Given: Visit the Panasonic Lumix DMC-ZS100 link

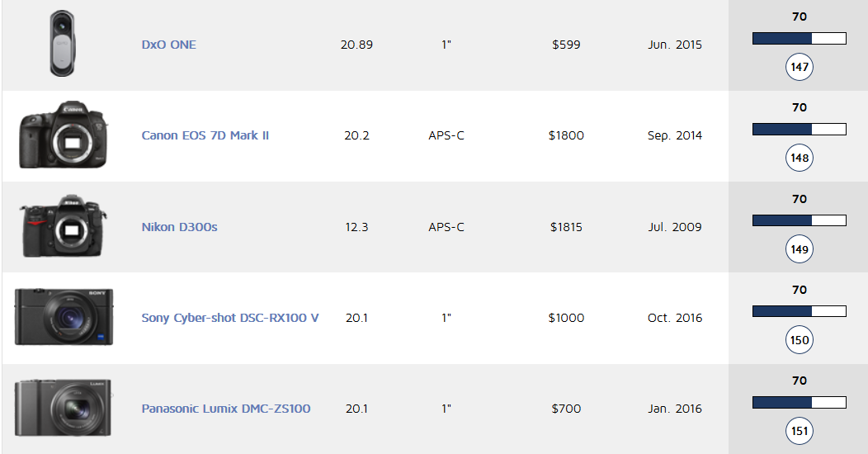Looking at the screenshot, I should click(225, 409).
